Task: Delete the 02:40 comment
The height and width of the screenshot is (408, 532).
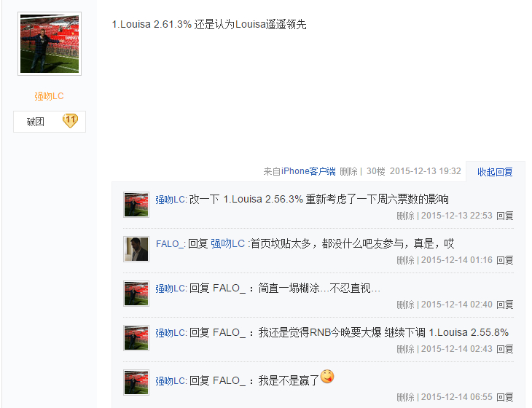Action: [x=405, y=305]
